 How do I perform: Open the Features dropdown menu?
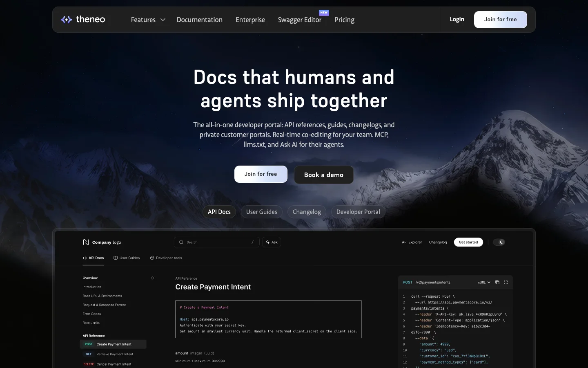[x=148, y=20]
